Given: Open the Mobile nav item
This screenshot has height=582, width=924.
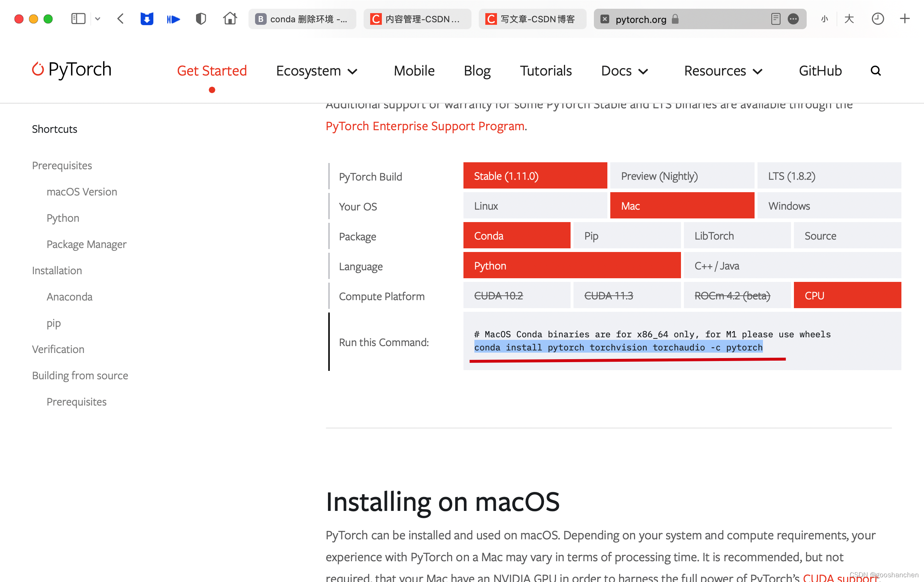Looking at the screenshot, I should 414,71.
